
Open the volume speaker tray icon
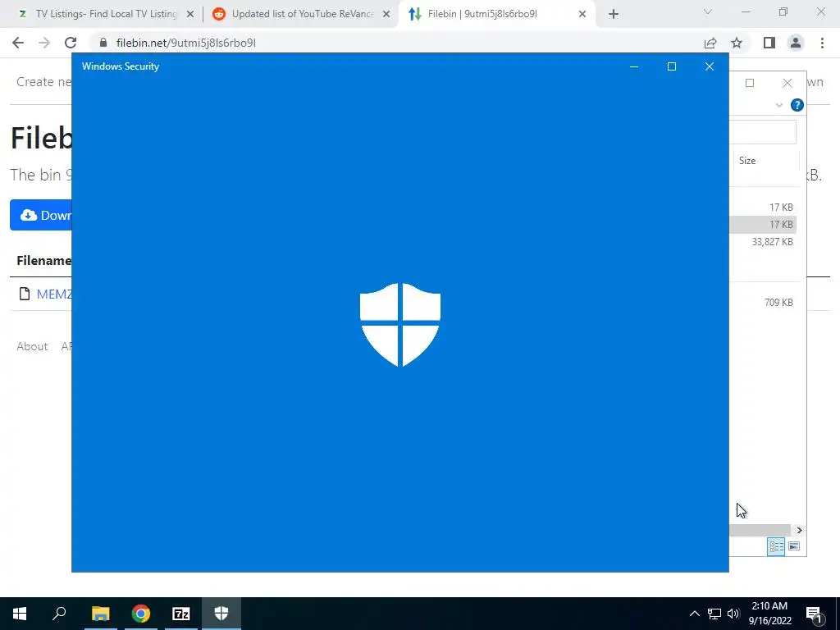pos(733,614)
